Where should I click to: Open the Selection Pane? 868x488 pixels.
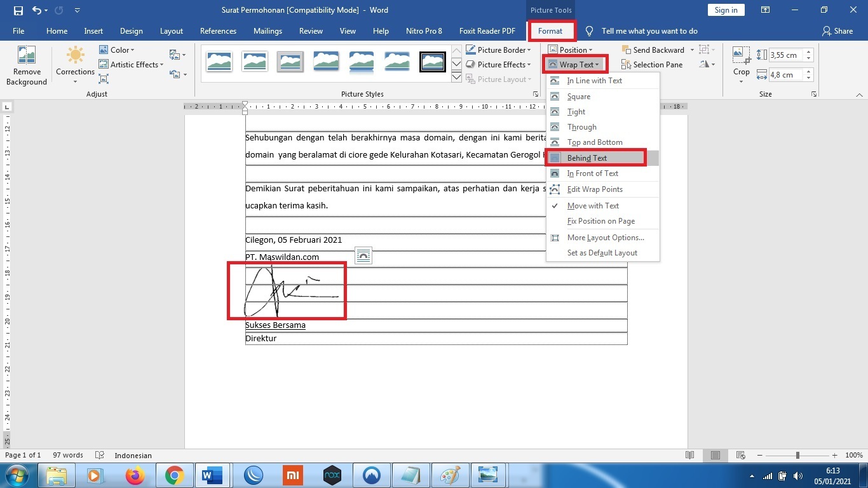pyautogui.click(x=652, y=64)
